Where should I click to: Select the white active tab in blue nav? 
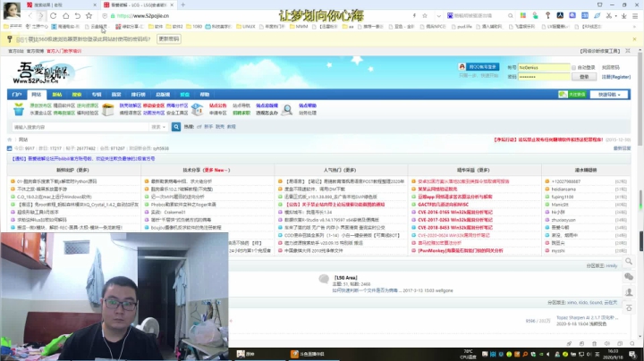coord(37,95)
